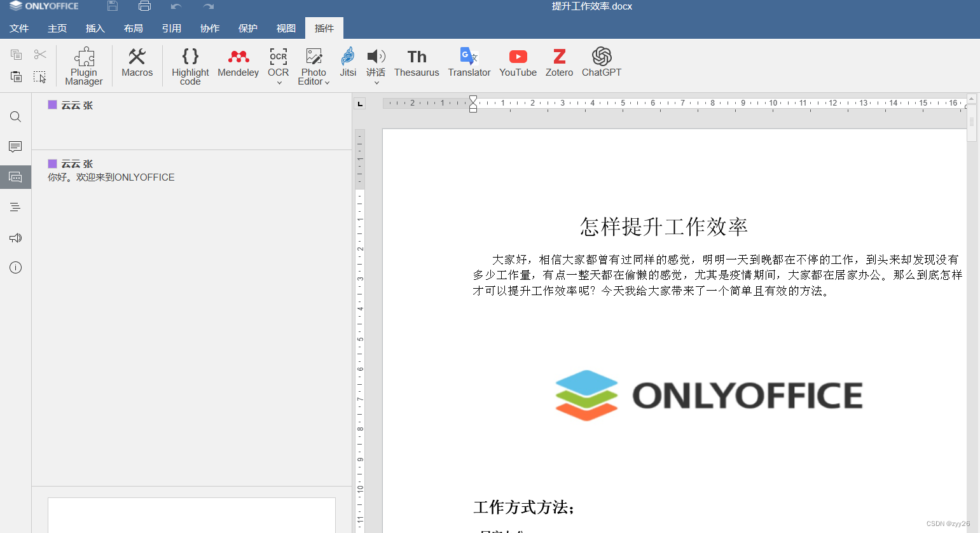Undo the last action
The image size is (980, 533).
[176, 6]
